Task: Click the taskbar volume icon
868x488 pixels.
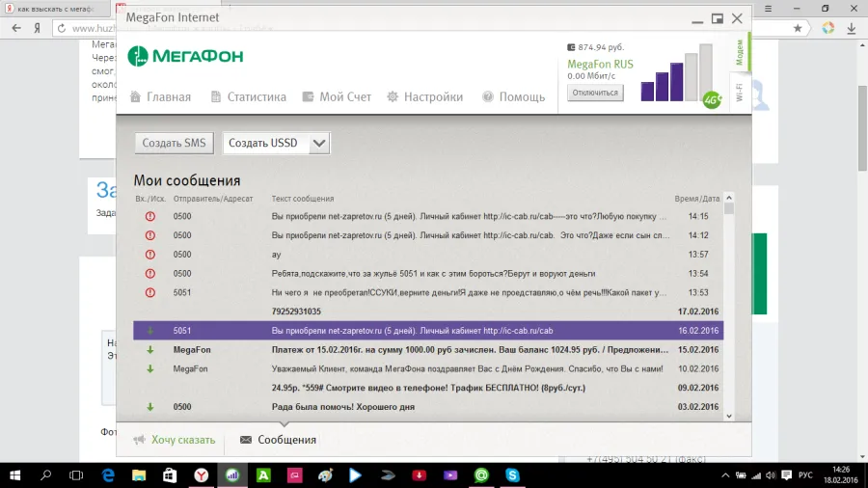Action: coord(771,475)
